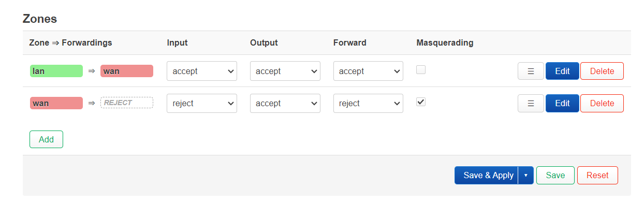The image size is (644, 202).
Task: Edit the wan zone
Action: 562,103
